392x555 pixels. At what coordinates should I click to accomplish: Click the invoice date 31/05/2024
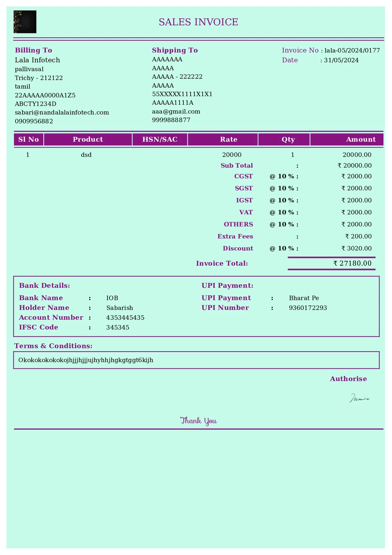(341, 60)
